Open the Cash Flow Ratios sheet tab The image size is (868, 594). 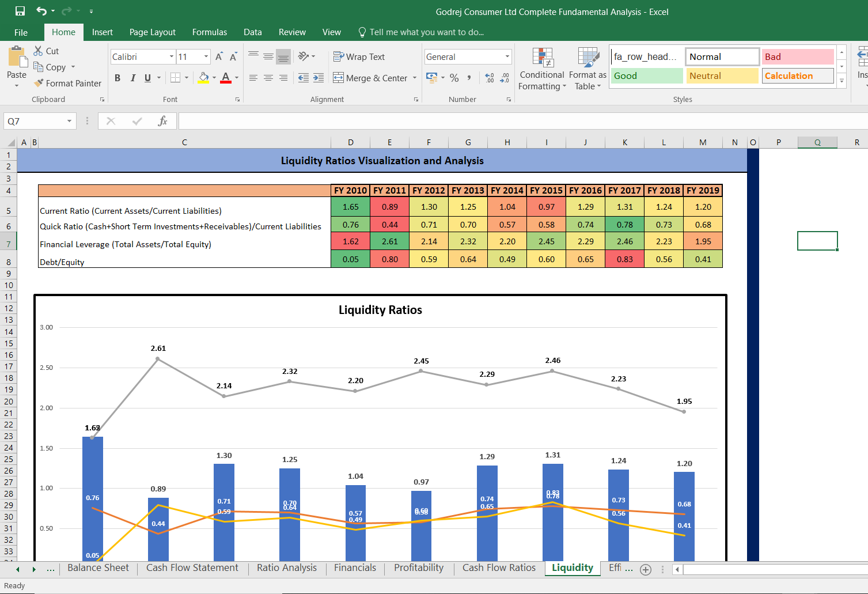coord(499,568)
